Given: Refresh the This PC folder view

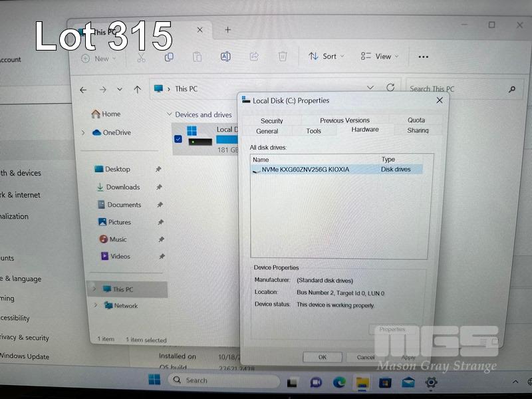Looking at the screenshot, I should pyautogui.click(x=390, y=88).
